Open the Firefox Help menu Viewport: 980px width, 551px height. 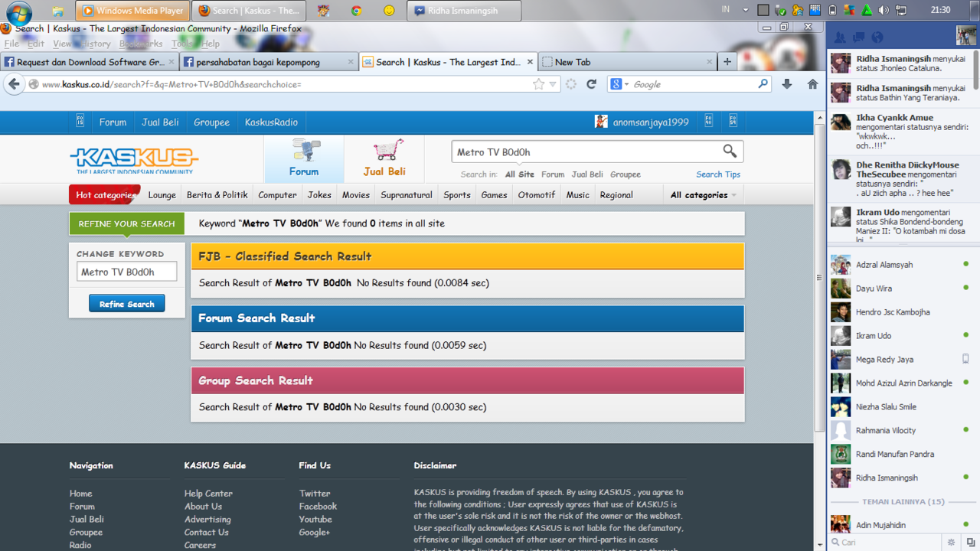(x=211, y=44)
